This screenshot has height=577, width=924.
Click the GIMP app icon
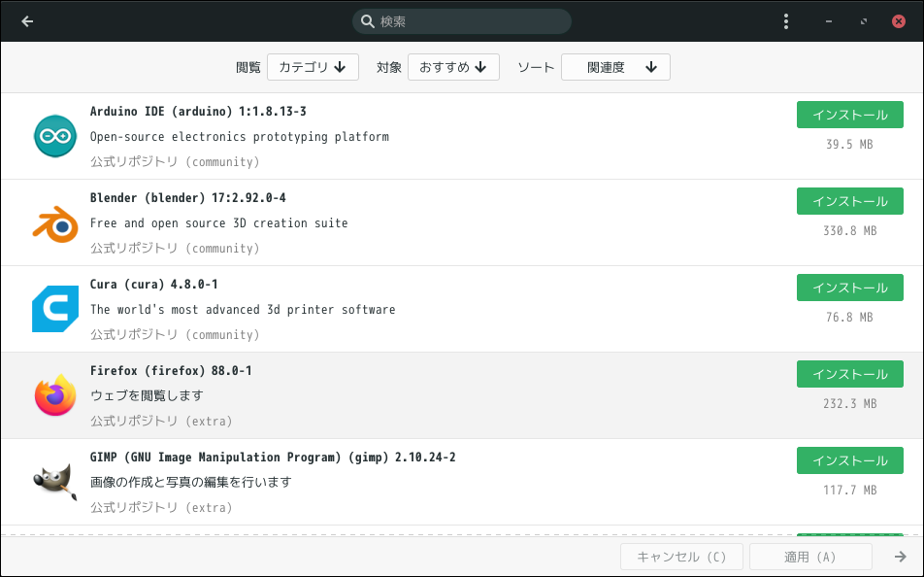(x=55, y=482)
